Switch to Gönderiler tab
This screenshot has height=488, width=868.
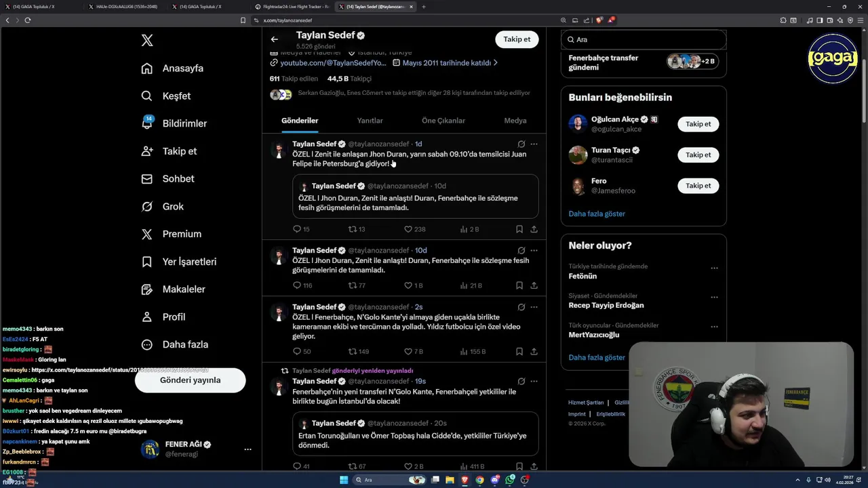(x=300, y=121)
